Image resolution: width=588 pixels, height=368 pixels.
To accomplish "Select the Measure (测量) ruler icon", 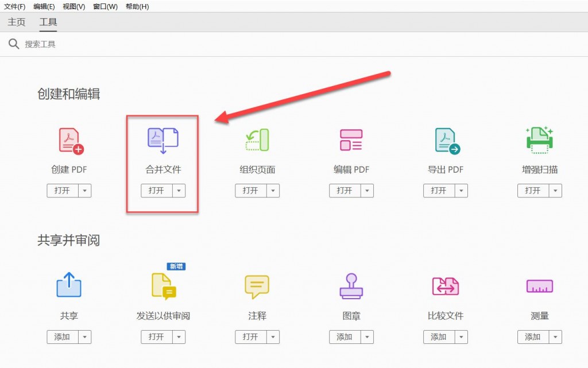I will [540, 286].
